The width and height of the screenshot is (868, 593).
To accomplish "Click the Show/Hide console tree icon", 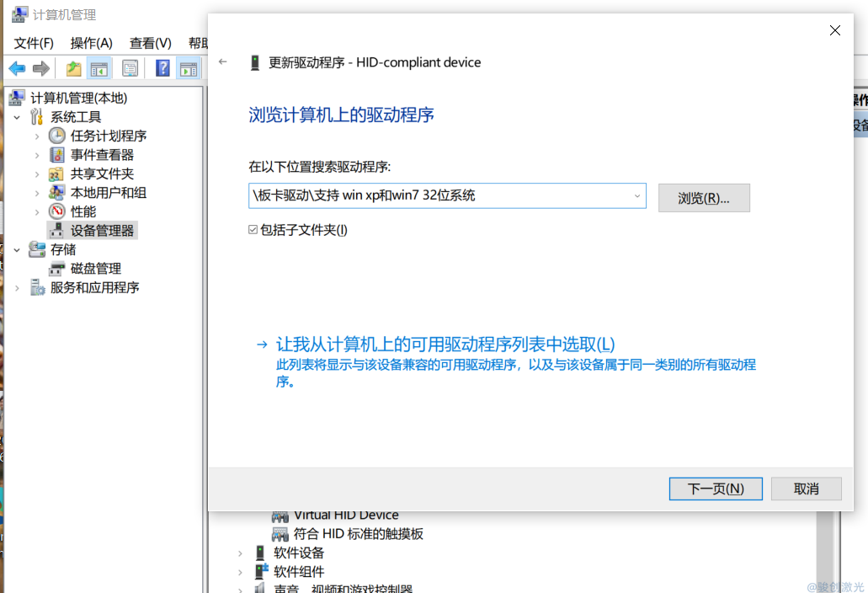I will tap(99, 69).
